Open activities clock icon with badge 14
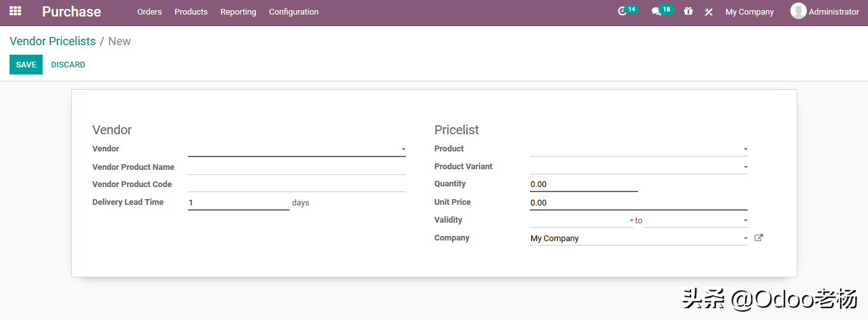 point(623,11)
